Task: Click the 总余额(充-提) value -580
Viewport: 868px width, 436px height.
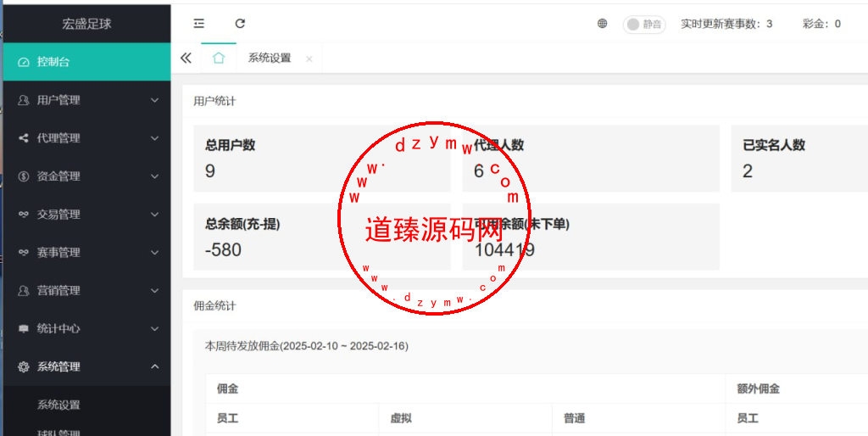Action: click(223, 250)
